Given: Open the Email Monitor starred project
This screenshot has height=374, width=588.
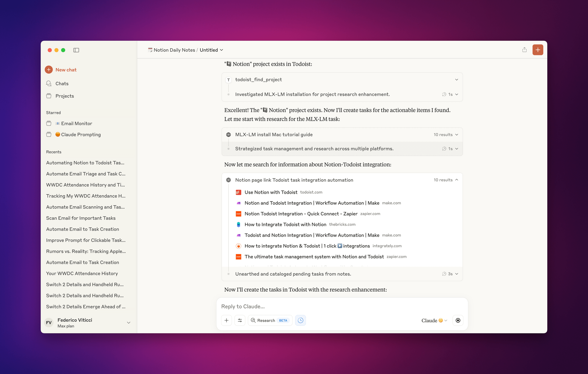Looking at the screenshot, I should tap(76, 123).
